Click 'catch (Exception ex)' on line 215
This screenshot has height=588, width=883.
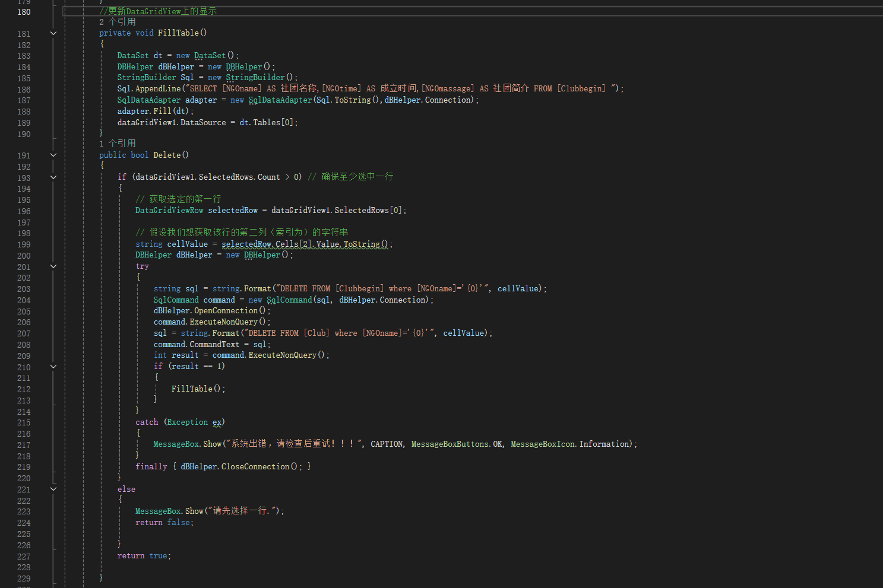pyautogui.click(x=180, y=422)
